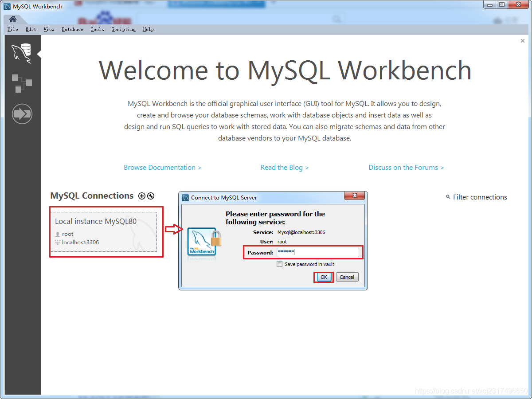Open the Help menu
Image resolution: width=532 pixels, height=399 pixels.
pos(148,29)
